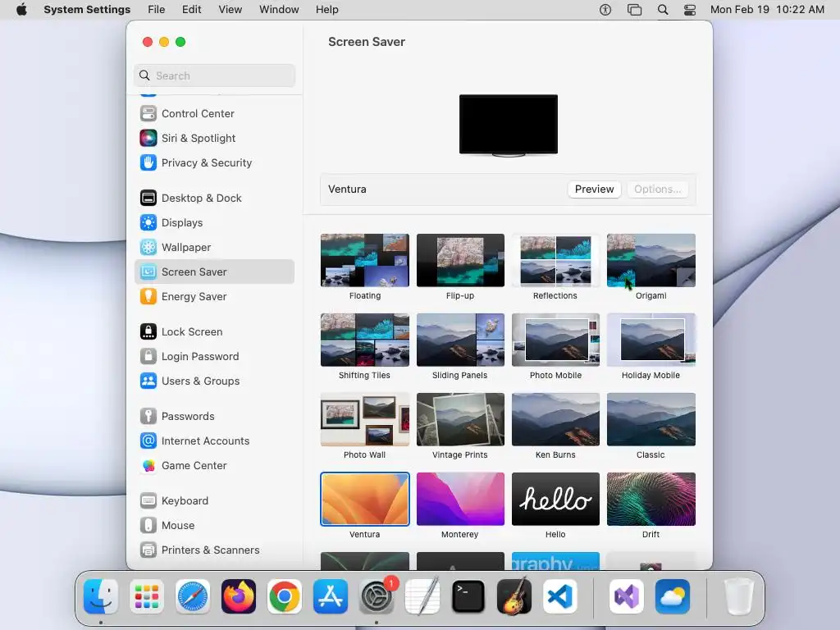Open the Edit menu
The width and height of the screenshot is (840, 630).
point(191,10)
